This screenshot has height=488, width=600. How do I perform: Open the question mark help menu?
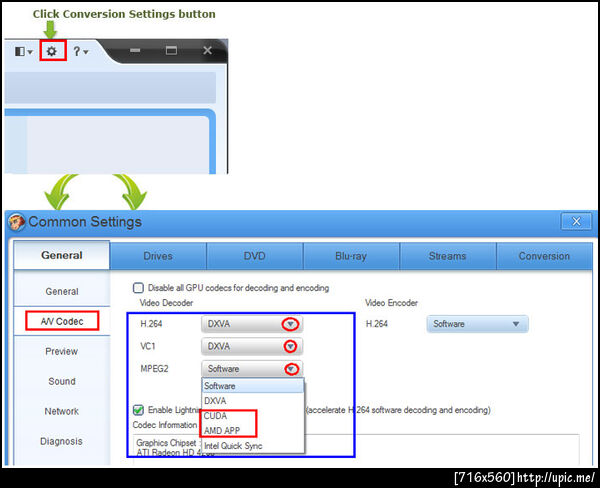tap(80, 51)
